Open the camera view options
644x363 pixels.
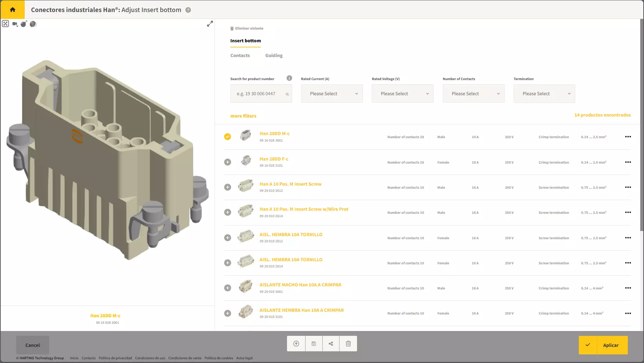pos(15,24)
